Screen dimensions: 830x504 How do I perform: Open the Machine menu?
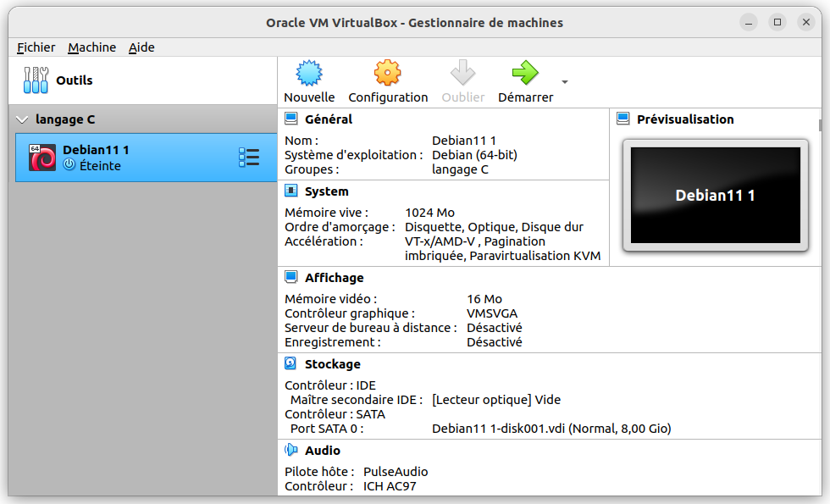click(x=91, y=47)
